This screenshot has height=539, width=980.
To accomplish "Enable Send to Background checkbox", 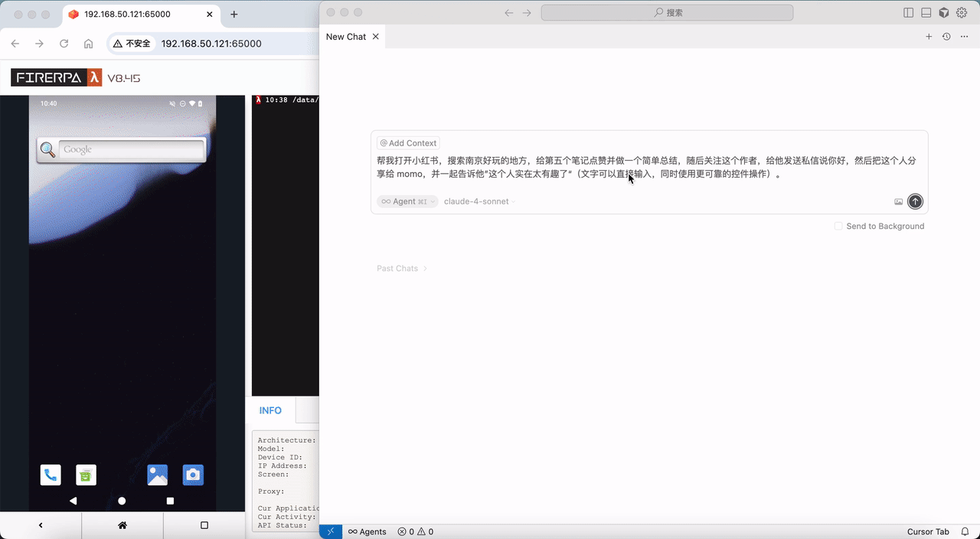I will 838,227.
